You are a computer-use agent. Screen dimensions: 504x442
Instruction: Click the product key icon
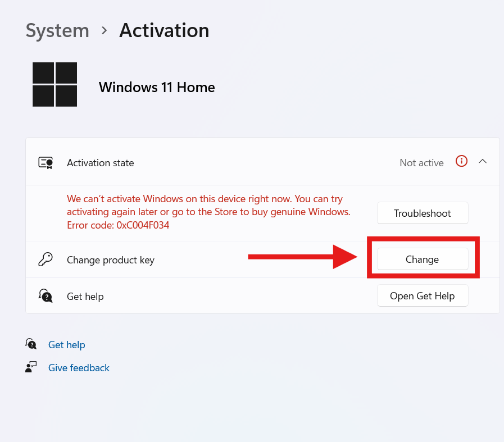click(46, 259)
